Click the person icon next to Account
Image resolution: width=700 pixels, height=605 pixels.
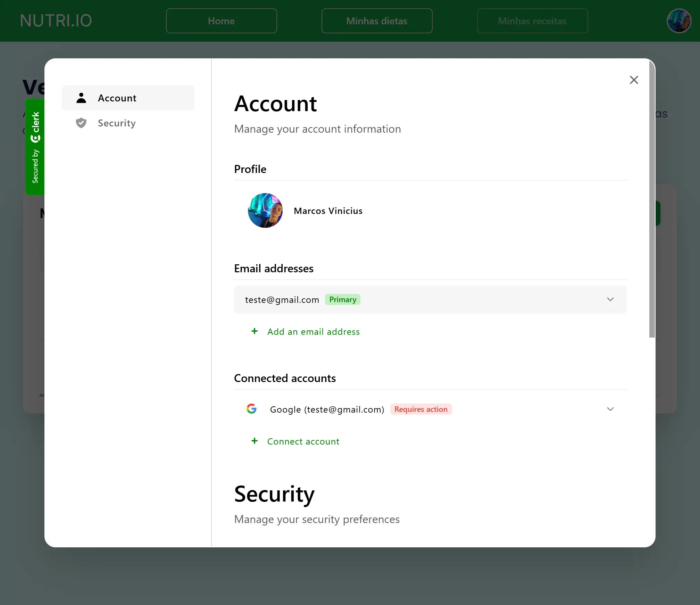pos(81,98)
